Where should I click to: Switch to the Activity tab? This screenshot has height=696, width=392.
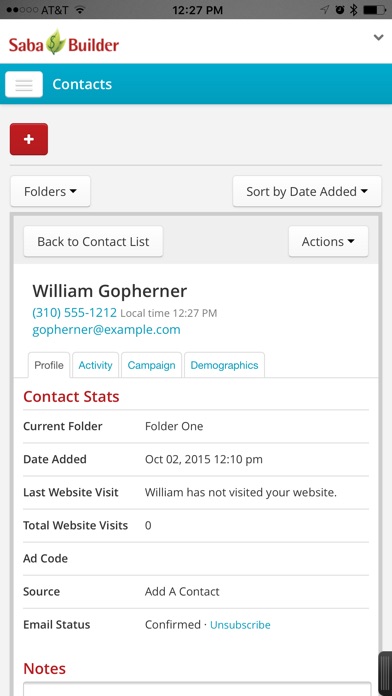tap(95, 365)
